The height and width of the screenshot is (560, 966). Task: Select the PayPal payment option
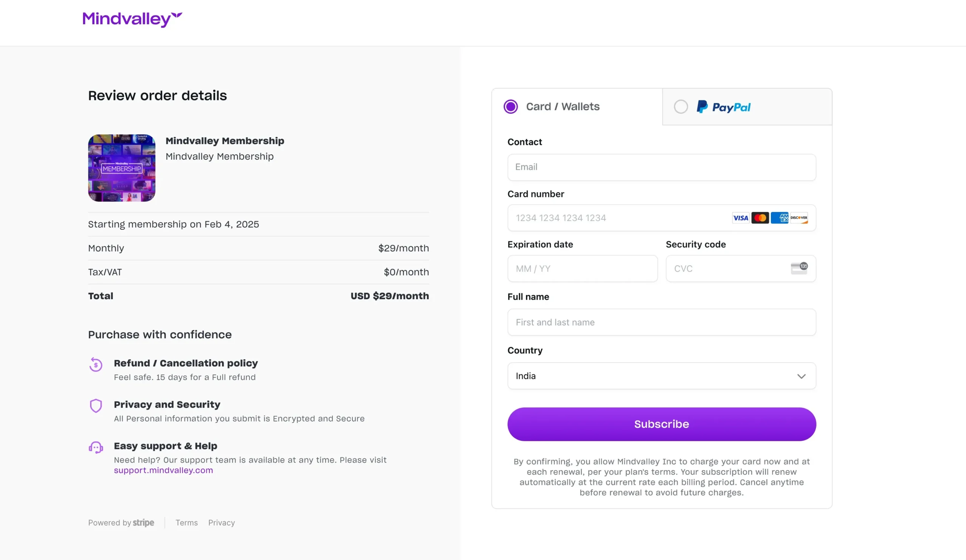681,106
